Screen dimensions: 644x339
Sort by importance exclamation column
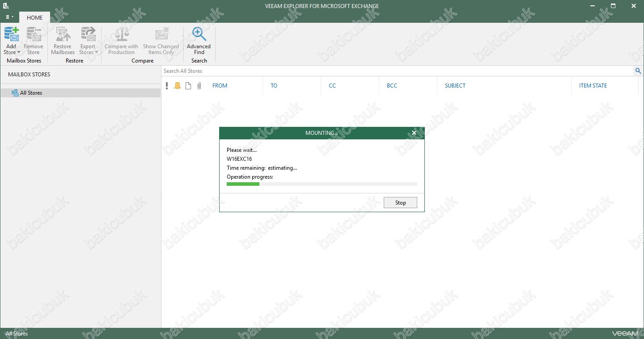coord(167,86)
